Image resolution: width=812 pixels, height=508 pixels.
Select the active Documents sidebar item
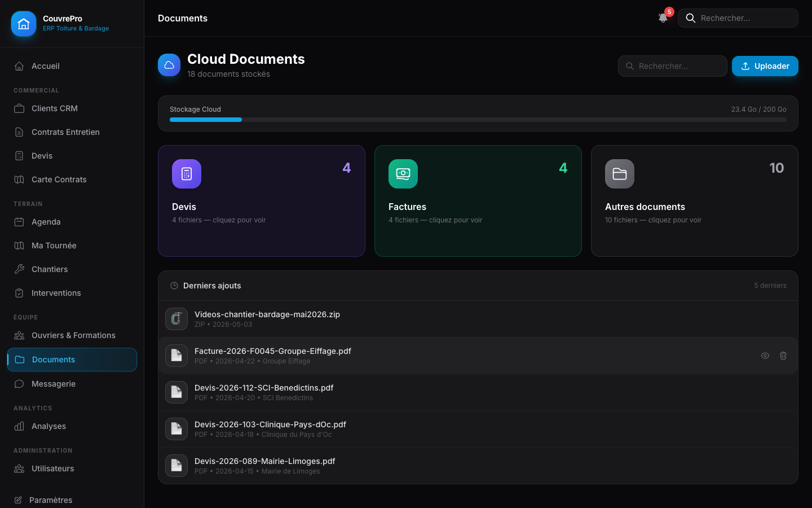coord(72,360)
